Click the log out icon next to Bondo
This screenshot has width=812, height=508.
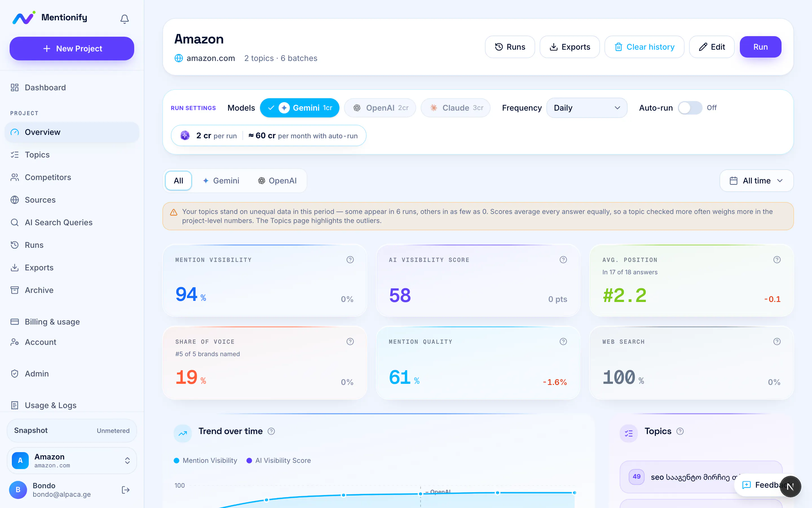point(125,490)
